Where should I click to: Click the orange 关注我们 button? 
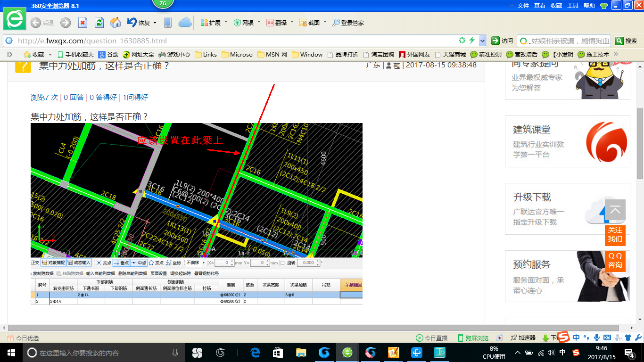point(615,235)
